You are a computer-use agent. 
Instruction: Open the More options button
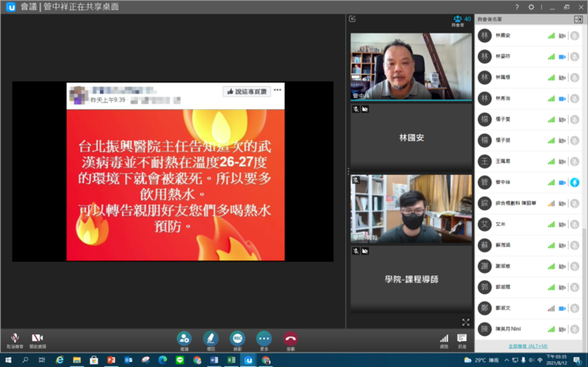264,340
